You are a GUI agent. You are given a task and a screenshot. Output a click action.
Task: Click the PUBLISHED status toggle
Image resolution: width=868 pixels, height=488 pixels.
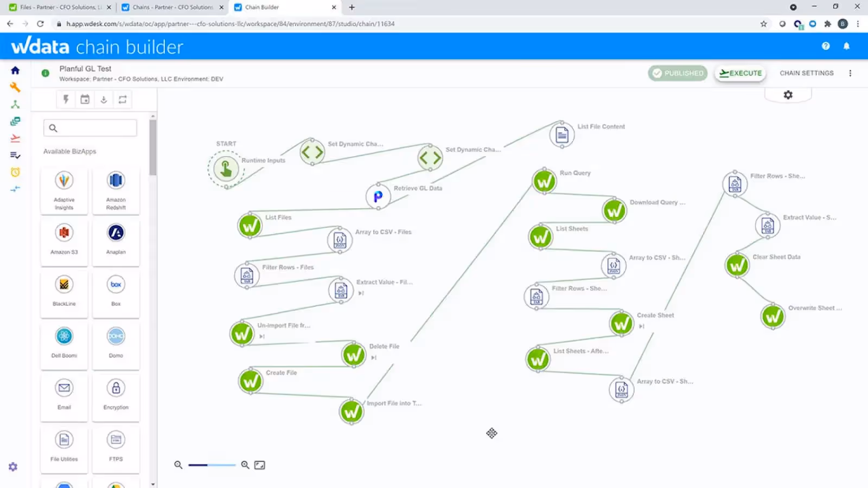coord(678,73)
